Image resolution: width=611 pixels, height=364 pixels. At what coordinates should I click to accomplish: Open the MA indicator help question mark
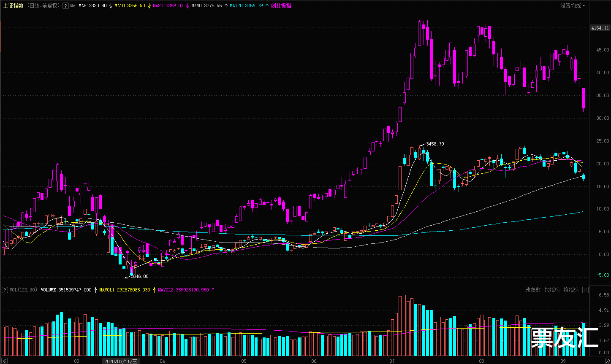[65, 6]
